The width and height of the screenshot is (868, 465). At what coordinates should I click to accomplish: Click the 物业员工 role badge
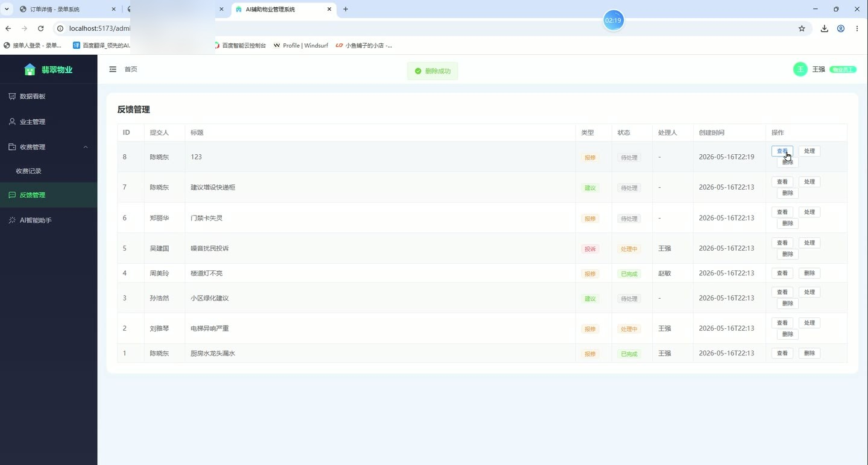[843, 70]
